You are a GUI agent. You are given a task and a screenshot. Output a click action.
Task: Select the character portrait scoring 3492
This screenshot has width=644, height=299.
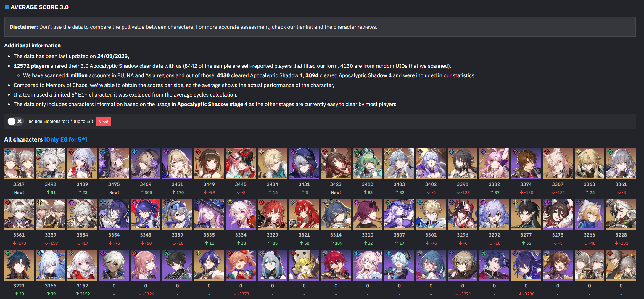pyautogui.click(x=51, y=163)
